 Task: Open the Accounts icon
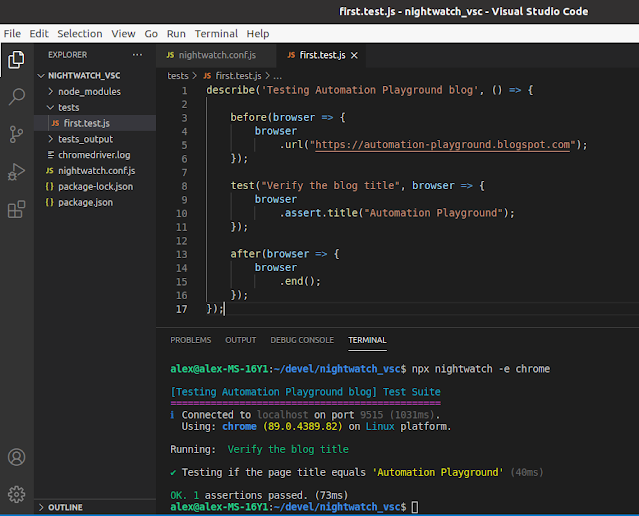16,457
